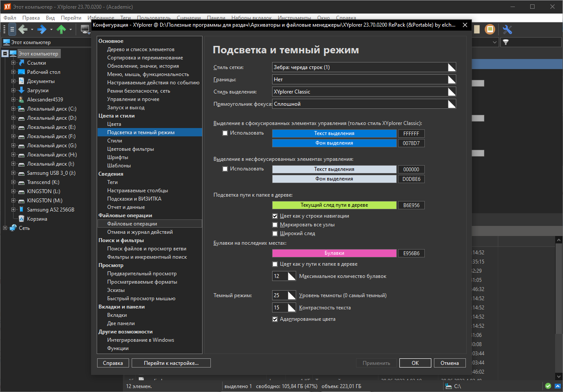Check Широкий след
Image resolution: width=563 pixels, height=392 pixels.
coord(275,233)
